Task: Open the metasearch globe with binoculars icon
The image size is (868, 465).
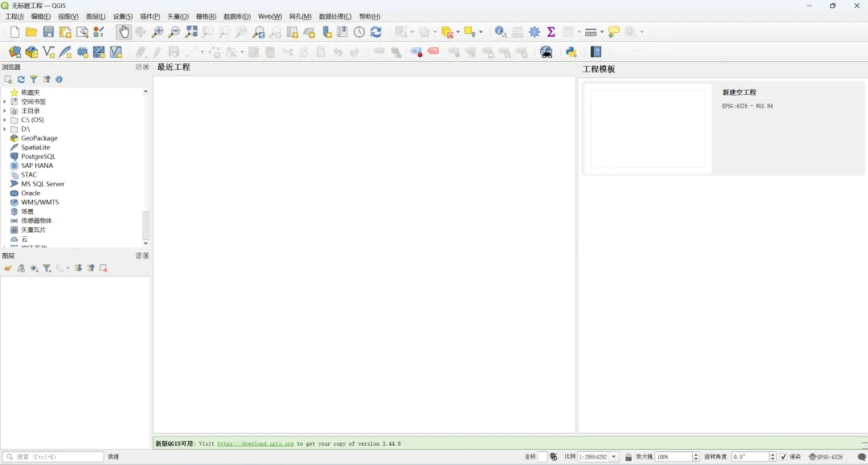Action: (x=547, y=52)
